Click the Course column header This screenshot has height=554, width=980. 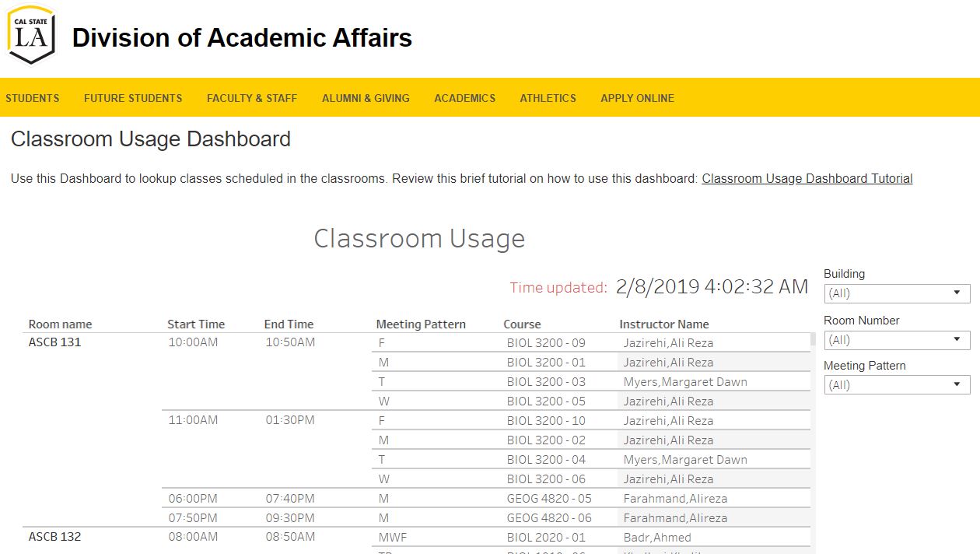click(x=522, y=324)
